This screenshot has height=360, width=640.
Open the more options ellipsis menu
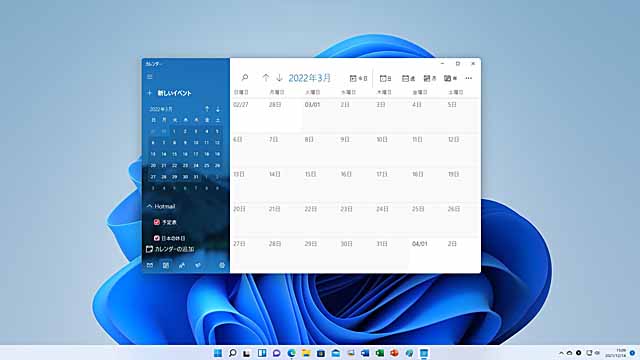[469, 78]
